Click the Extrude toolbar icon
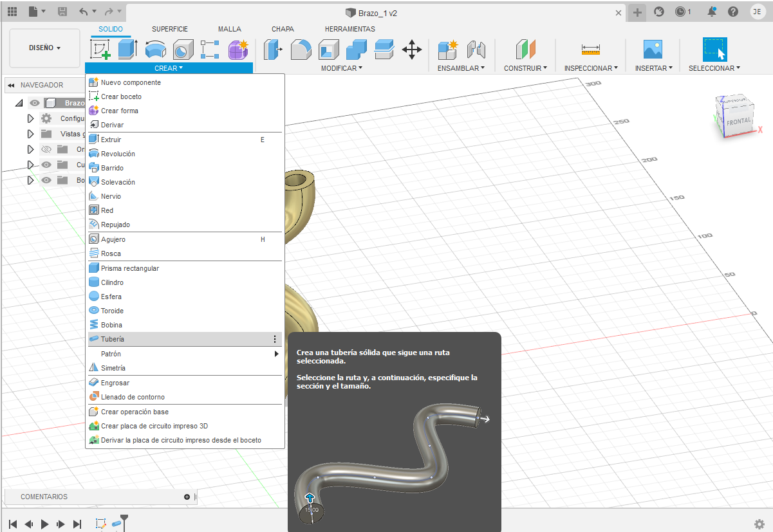 point(128,50)
